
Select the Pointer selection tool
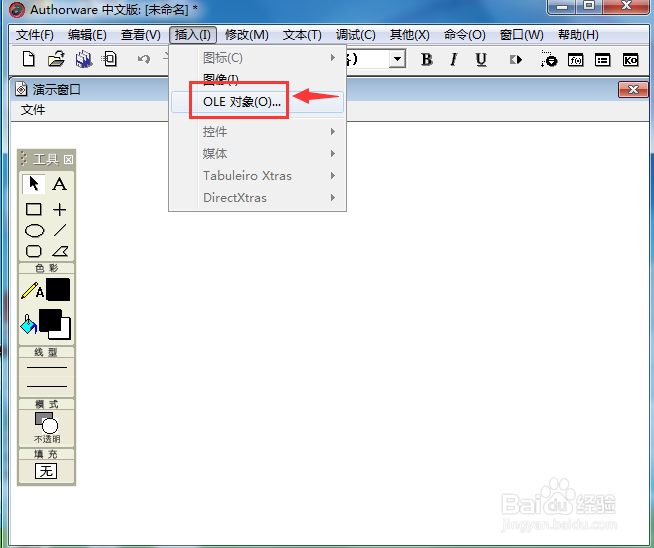(33, 184)
